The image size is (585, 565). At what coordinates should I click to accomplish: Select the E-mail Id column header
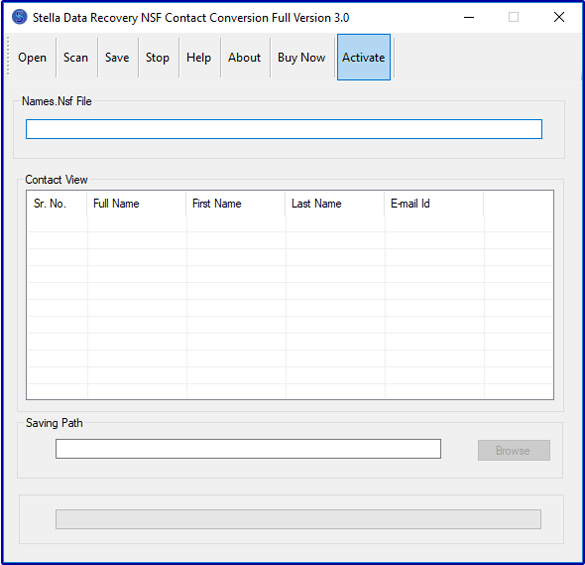434,203
